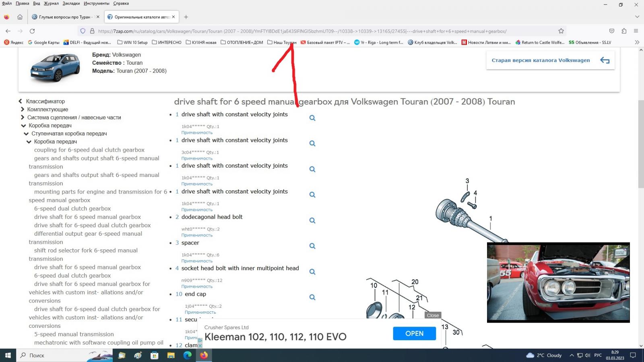
Task: Open the Файл menu
Action: (6, 3)
